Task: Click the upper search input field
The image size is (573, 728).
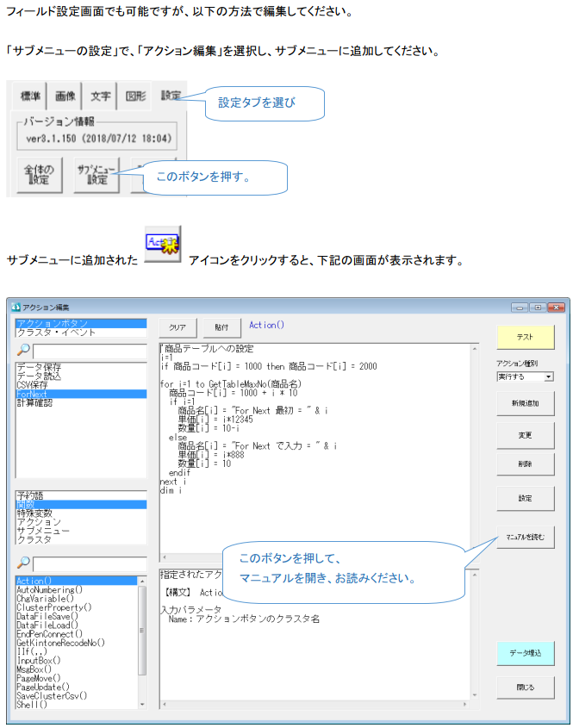Action: tap(90, 351)
